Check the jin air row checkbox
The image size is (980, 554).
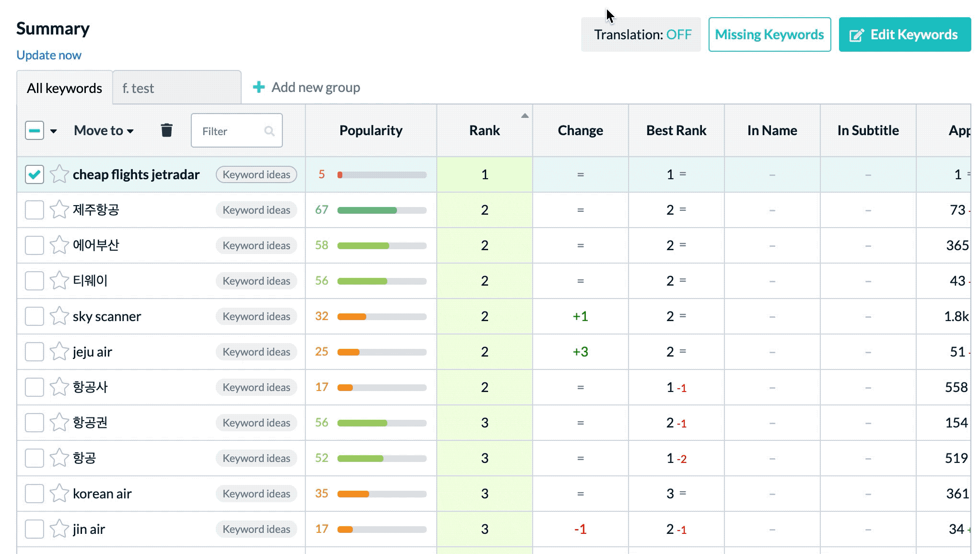[35, 529]
